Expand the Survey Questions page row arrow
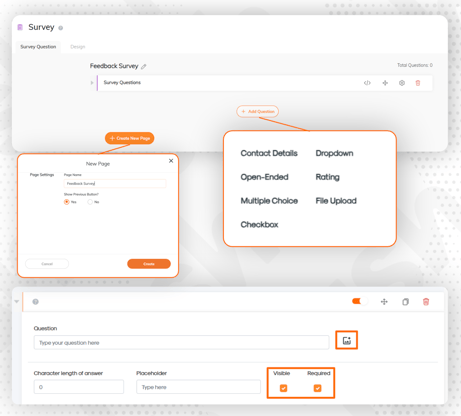This screenshot has width=461, height=416. coord(92,83)
